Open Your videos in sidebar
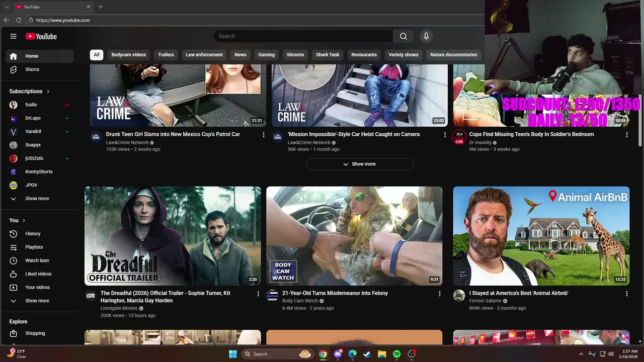 40,288
